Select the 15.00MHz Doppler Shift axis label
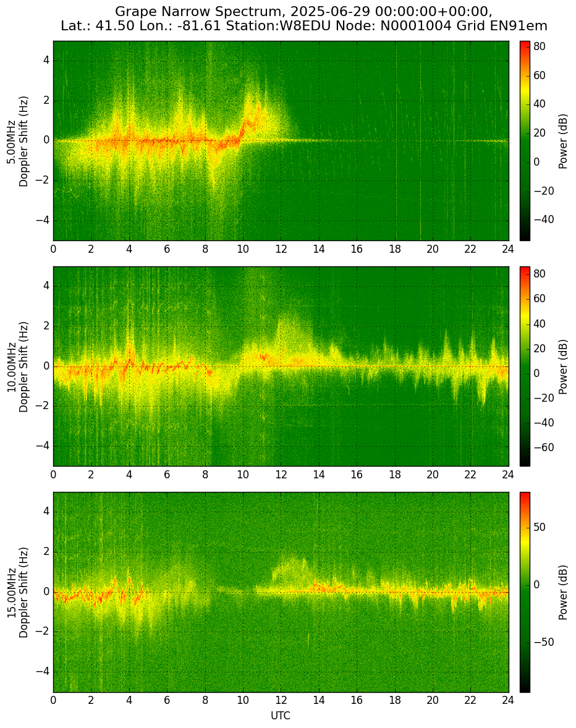The image size is (576, 728). (x=17, y=593)
